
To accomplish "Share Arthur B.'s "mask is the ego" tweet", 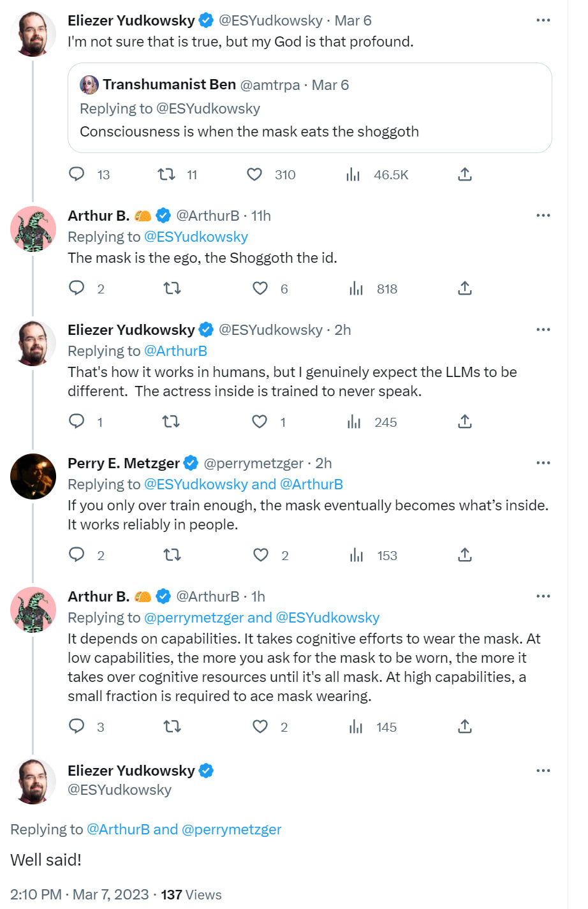I will coord(465,288).
